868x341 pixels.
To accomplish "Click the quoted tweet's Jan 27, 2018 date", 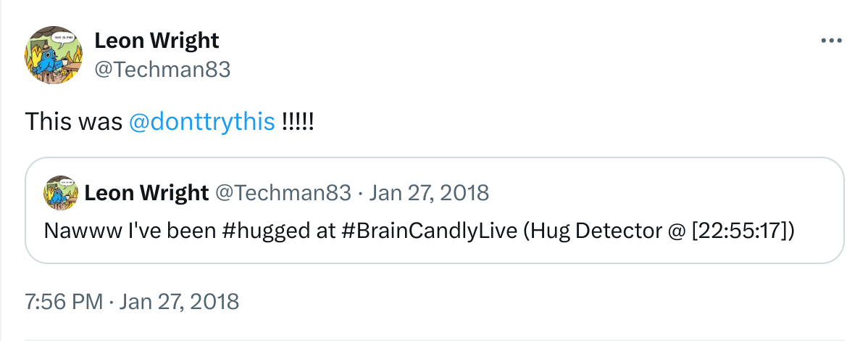I will pos(429,193).
